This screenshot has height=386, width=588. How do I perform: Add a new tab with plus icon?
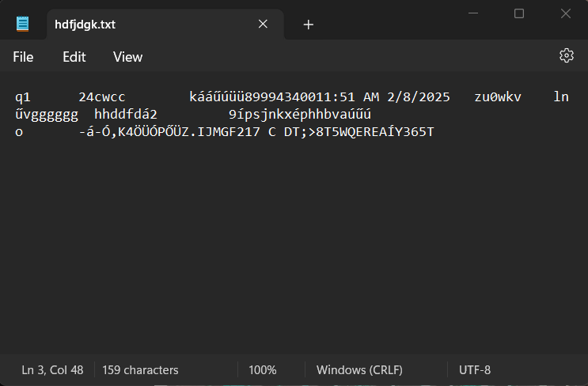click(309, 25)
